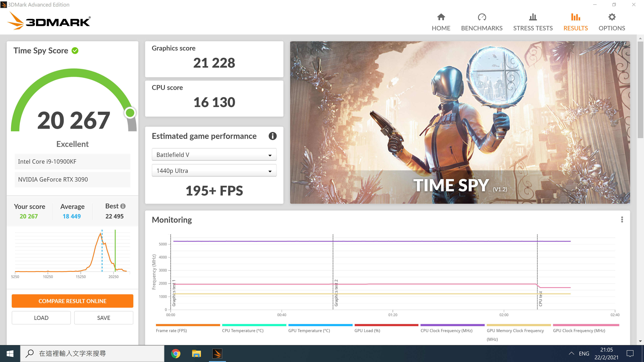Click the Time Spy banner image

tap(460, 122)
